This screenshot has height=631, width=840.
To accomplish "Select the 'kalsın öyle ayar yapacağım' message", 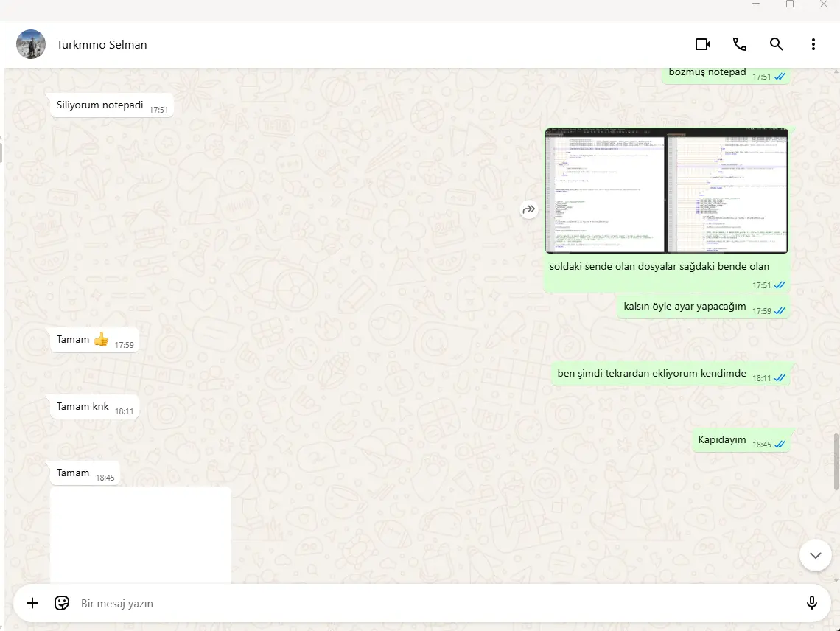I will (x=685, y=307).
